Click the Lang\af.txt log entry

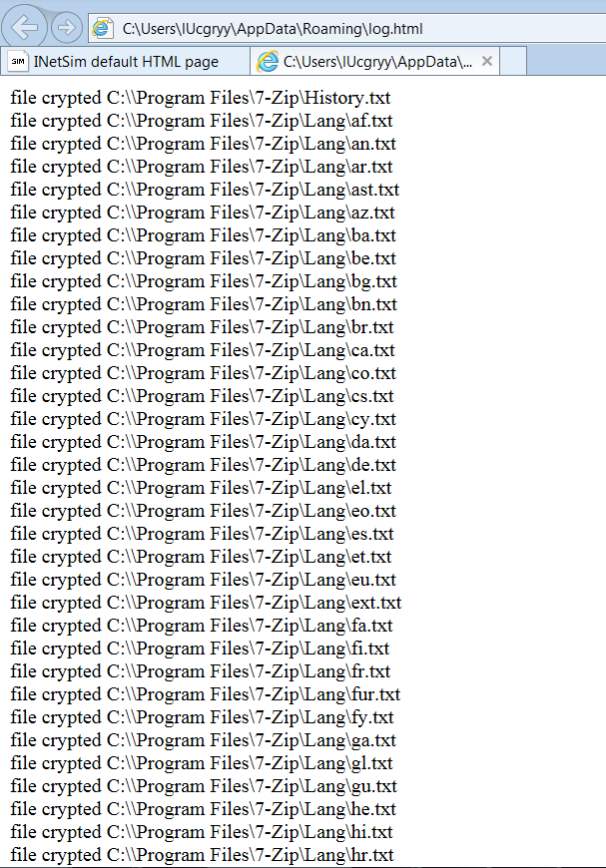202,121
